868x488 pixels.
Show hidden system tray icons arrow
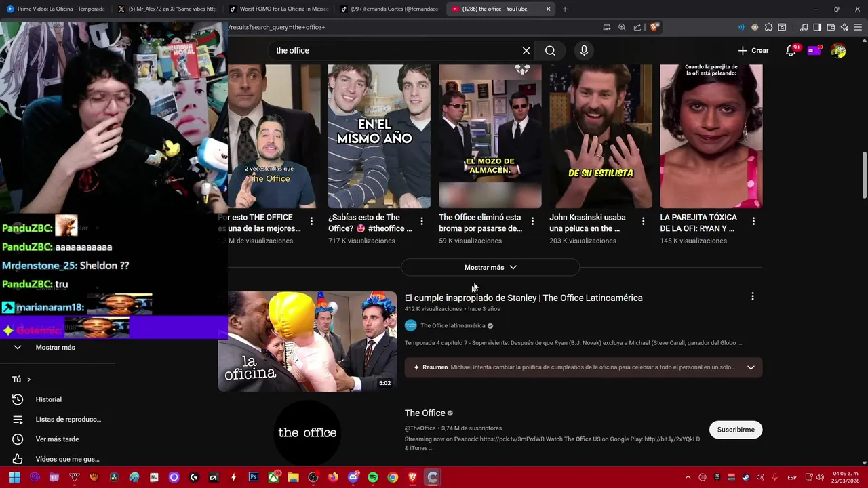(x=688, y=477)
